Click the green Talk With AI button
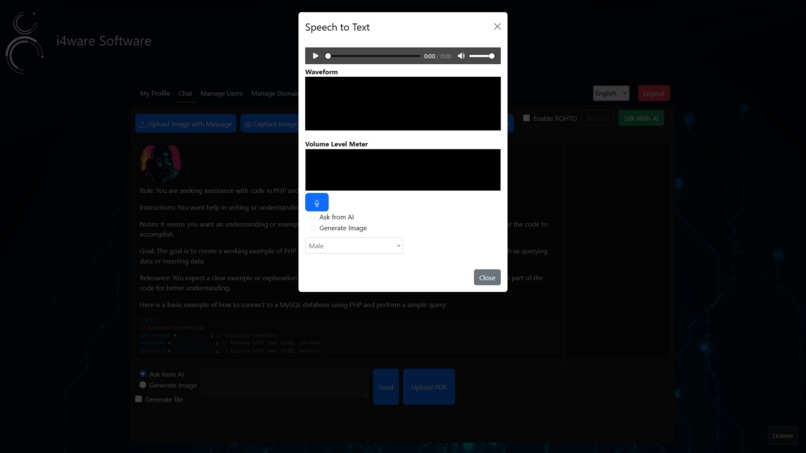This screenshot has width=806, height=453. point(640,118)
